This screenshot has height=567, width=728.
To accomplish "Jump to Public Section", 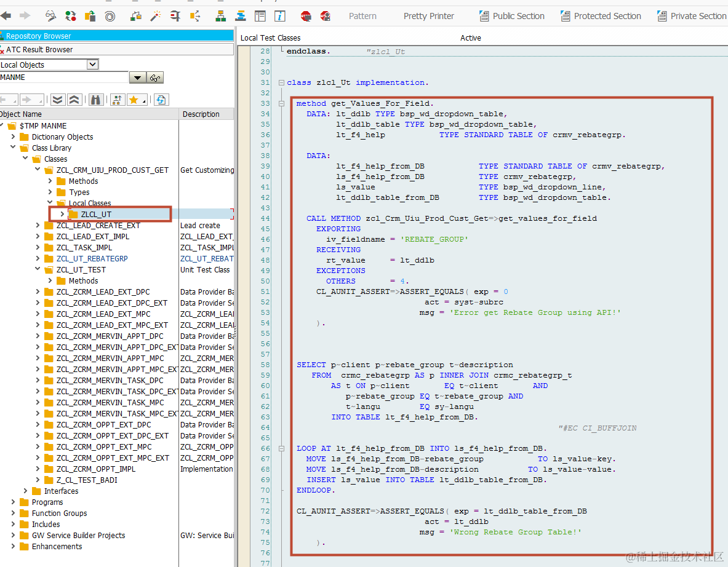I will pyautogui.click(x=511, y=16).
